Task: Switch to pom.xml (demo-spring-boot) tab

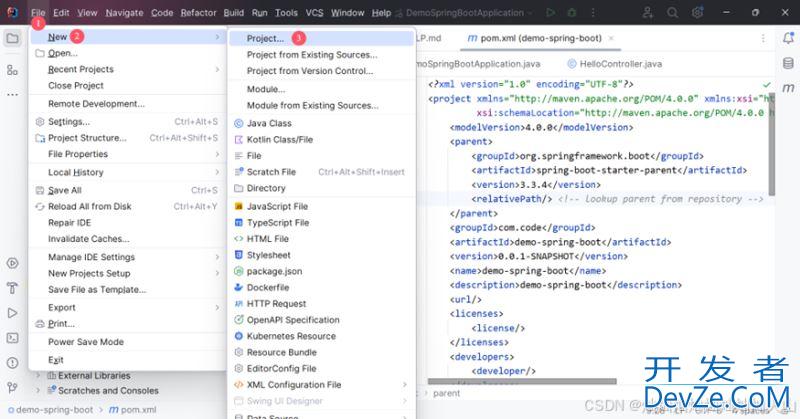Action: (x=540, y=38)
